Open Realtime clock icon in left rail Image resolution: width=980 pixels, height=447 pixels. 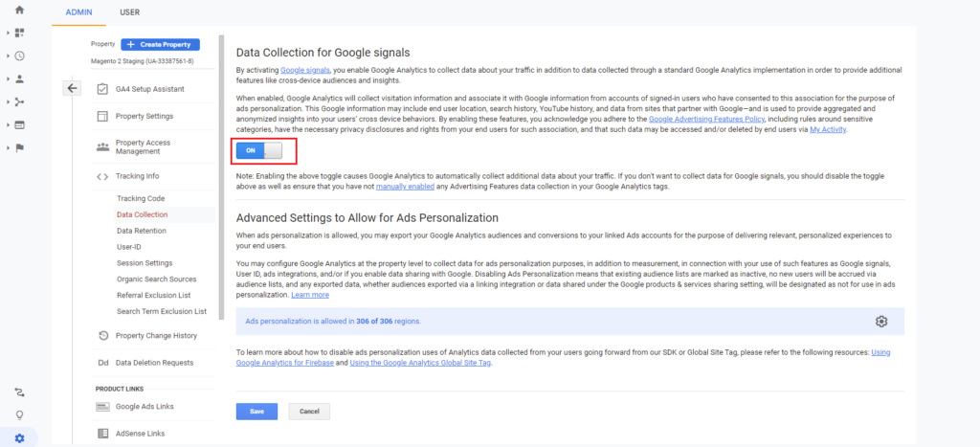(19, 56)
